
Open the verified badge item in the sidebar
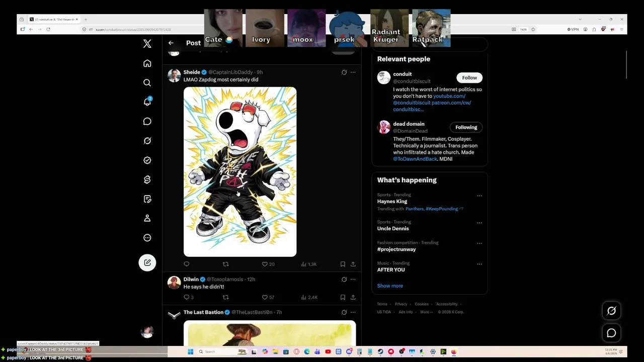(x=147, y=160)
